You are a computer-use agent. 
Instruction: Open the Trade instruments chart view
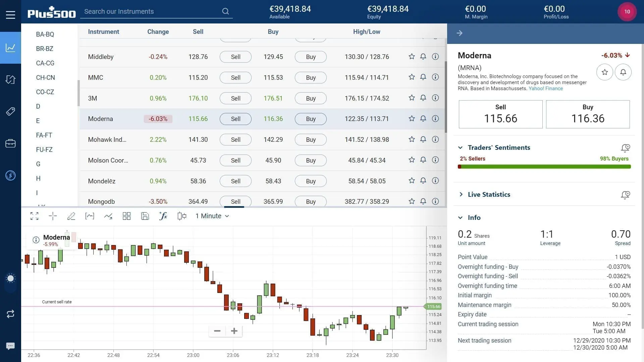click(10, 48)
